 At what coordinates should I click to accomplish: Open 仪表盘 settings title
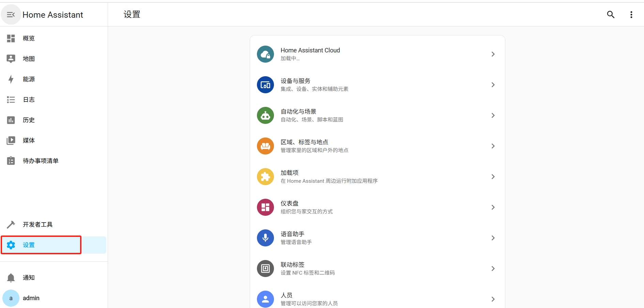click(x=290, y=204)
